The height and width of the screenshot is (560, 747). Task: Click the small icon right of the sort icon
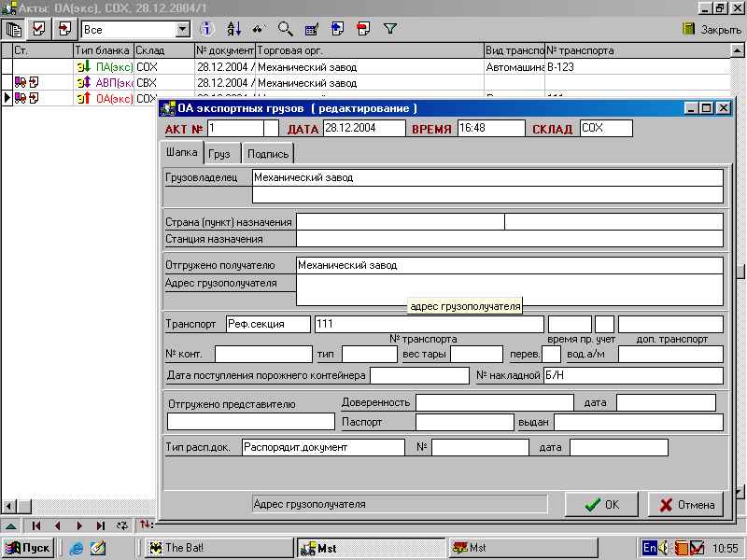click(x=259, y=30)
